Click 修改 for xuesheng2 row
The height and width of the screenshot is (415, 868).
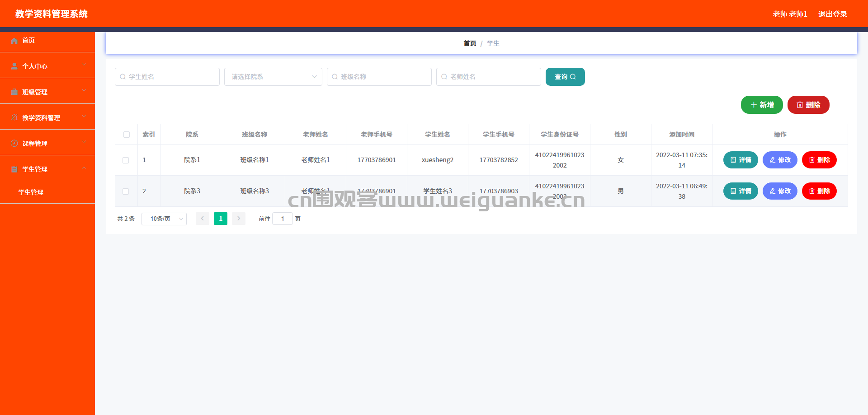pyautogui.click(x=780, y=160)
